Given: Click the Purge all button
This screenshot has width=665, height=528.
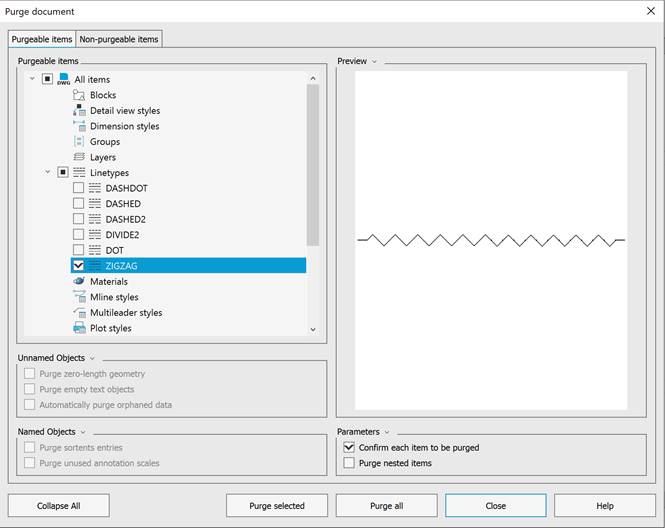Looking at the screenshot, I should point(387,506).
